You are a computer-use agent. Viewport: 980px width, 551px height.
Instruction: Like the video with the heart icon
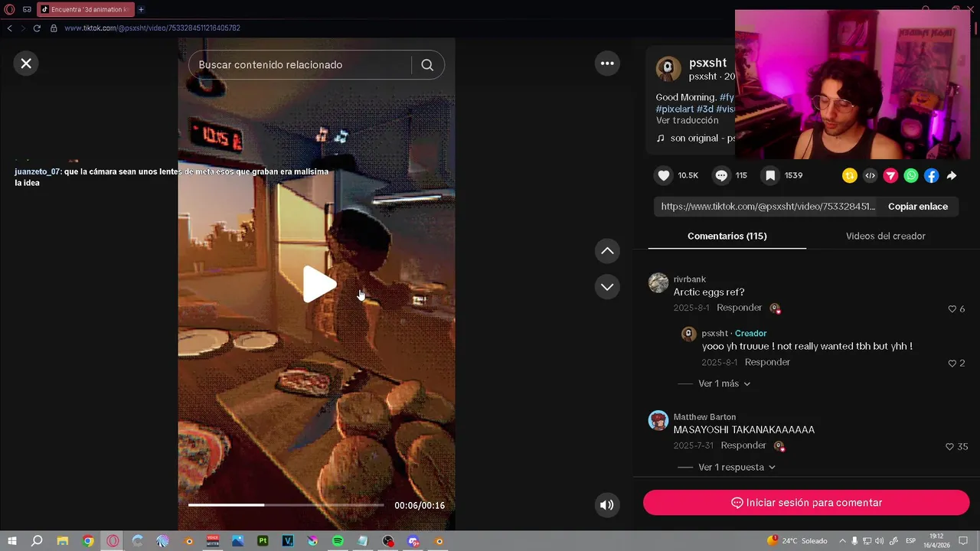coord(664,175)
